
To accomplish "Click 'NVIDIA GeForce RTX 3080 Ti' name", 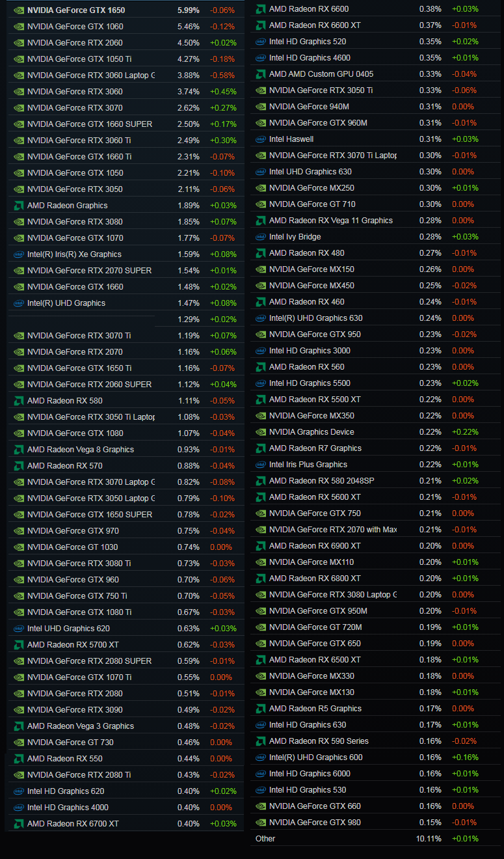I will click(x=79, y=564).
